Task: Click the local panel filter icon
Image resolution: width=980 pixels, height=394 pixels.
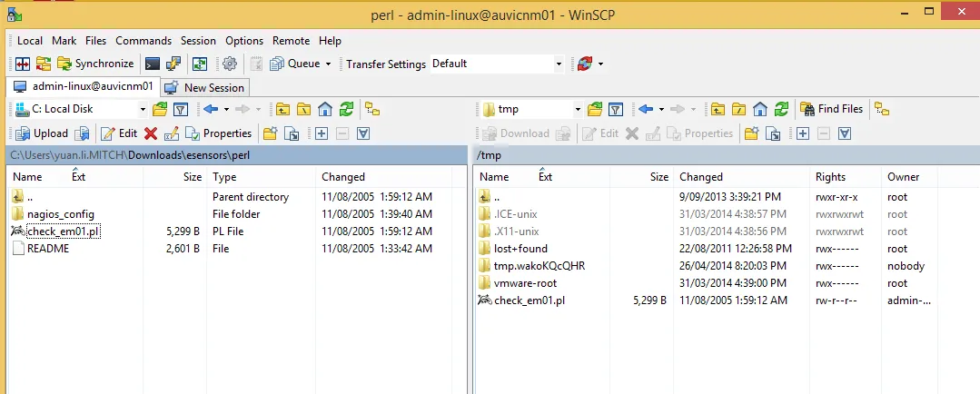Action: tap(181, 109)
